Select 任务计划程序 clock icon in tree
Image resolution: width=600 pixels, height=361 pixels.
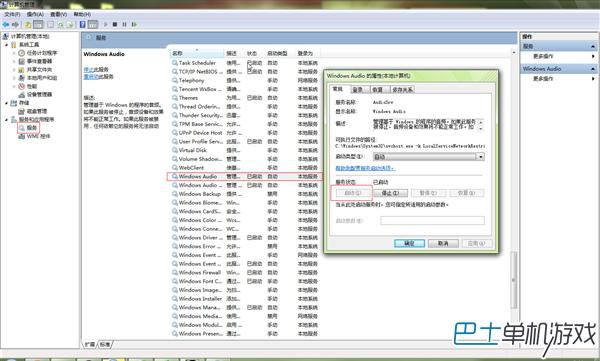(x=21, y=53)
